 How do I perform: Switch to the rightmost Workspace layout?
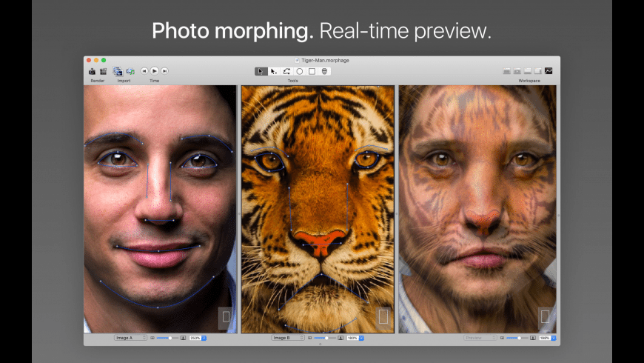coord(549,71)
